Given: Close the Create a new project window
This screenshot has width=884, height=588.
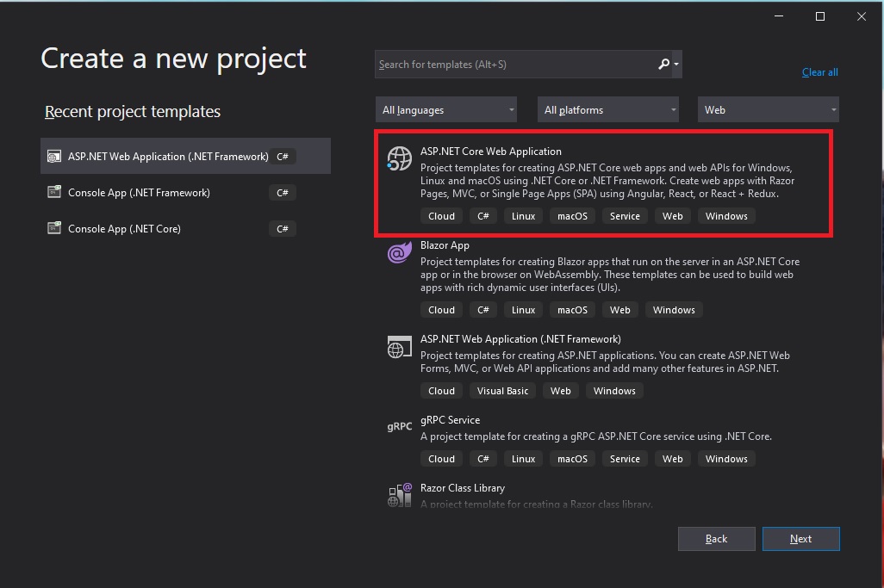Looking at the screenshot, I should [x=862, y=16].
